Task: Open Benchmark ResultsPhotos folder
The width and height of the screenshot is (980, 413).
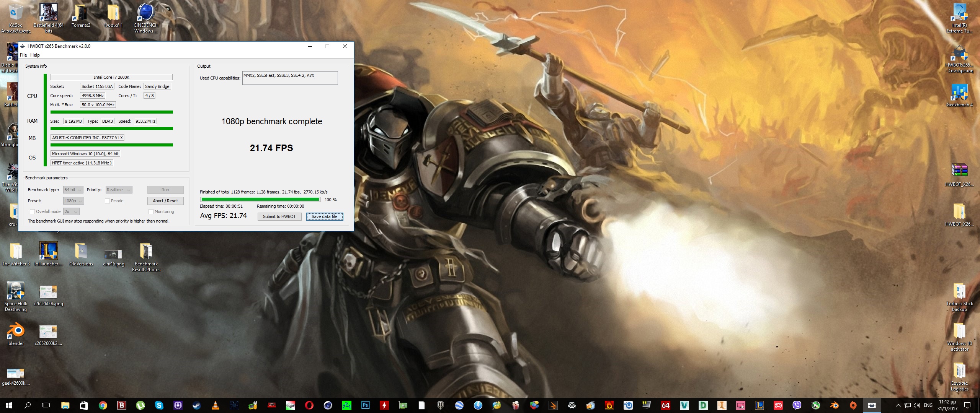Action: 146,257
